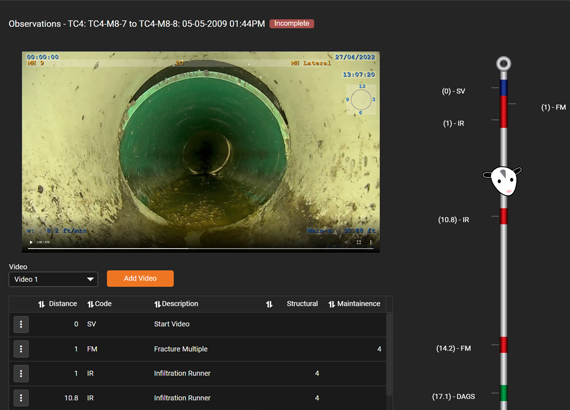The height and width of the screenshot is (410, 570).
Task: Sort by the Code column arrows
Action: 90,304
